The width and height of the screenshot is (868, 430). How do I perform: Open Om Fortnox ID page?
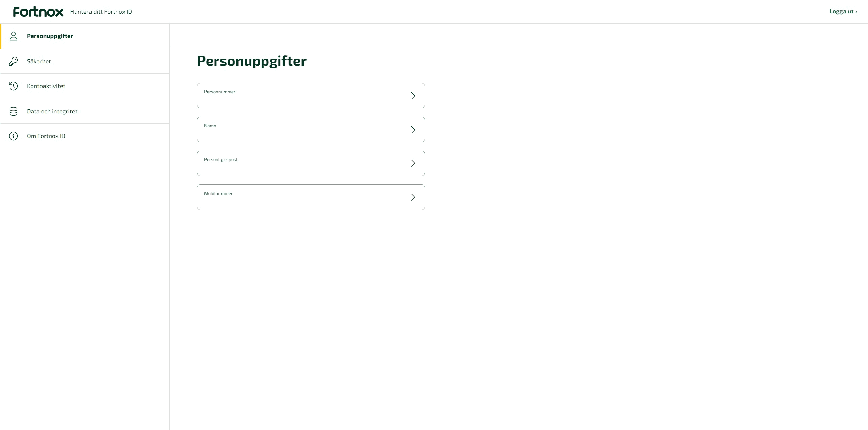[85, 136]
